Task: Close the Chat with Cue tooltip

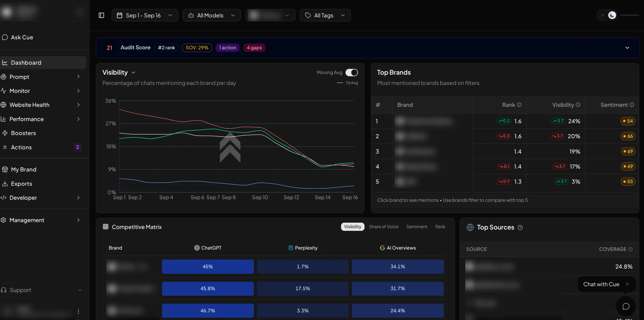Action: [627, 284]
